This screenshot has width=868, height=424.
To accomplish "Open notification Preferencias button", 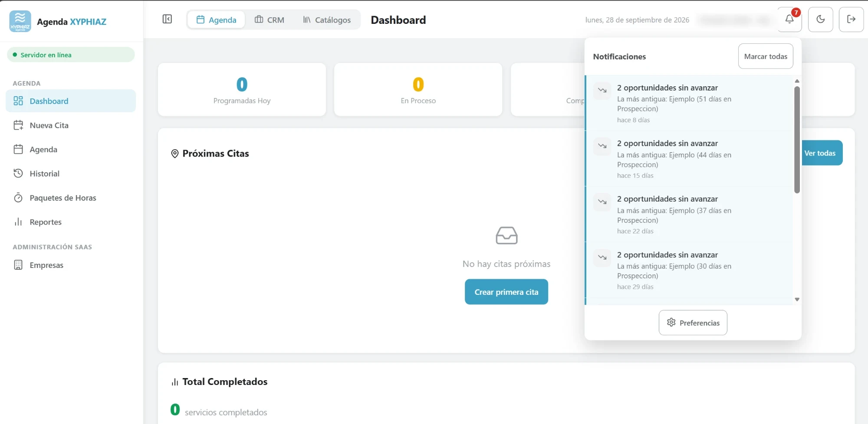I will click(x=693, y=323).
